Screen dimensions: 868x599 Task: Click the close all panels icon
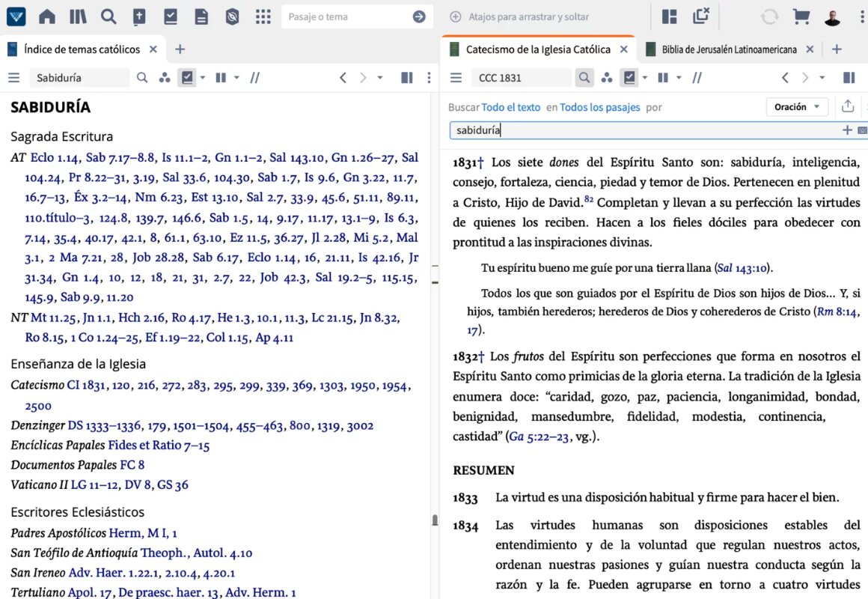click(x=701, y=16)
